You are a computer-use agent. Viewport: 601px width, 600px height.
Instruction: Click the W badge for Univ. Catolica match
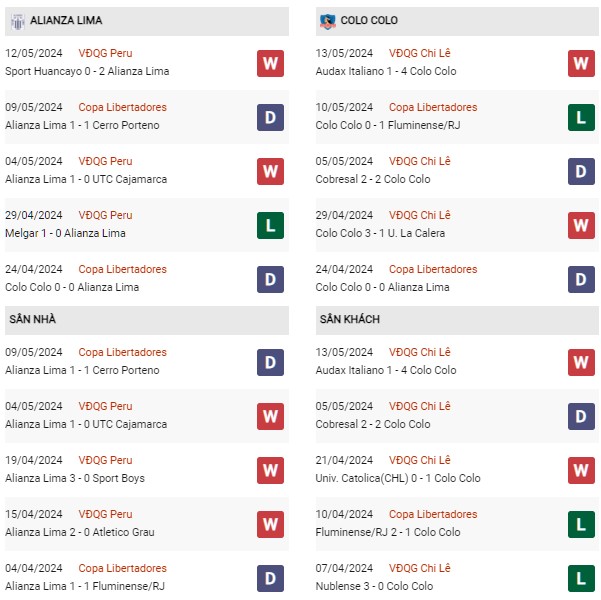[581, 470]
